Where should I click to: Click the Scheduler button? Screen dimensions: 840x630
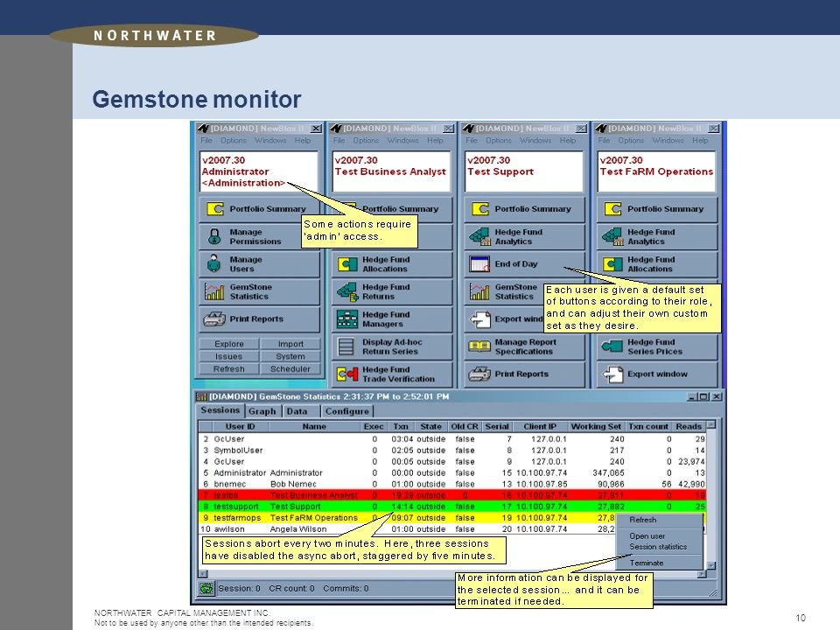tap(290, 369)
